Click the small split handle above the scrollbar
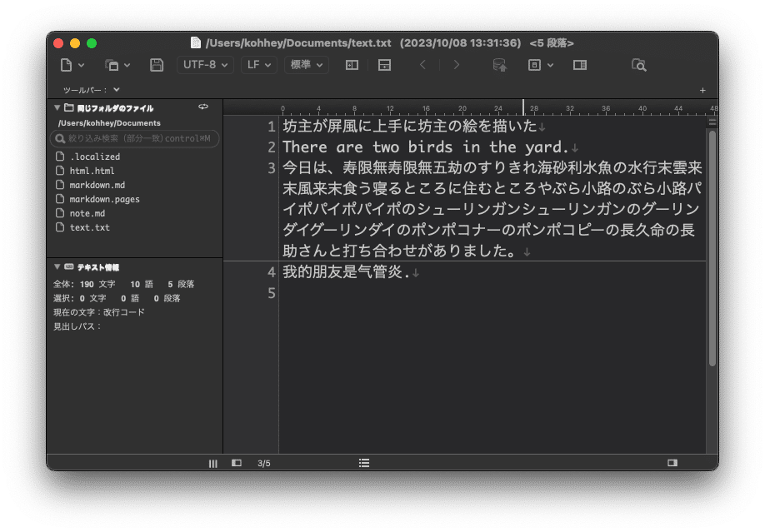 click(712, 122)
